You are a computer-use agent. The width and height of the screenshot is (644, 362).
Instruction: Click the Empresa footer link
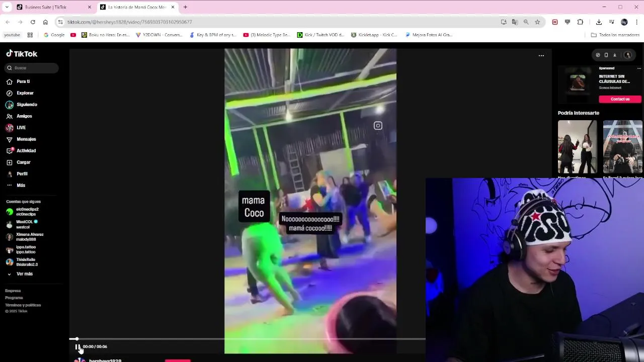coord(13,291)
